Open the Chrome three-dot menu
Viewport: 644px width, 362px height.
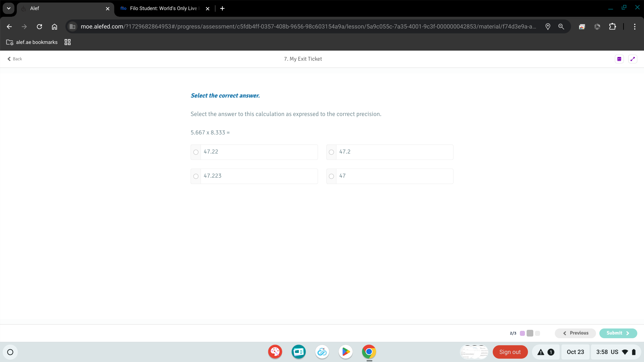pyautogui.click(x=635, y=26)
